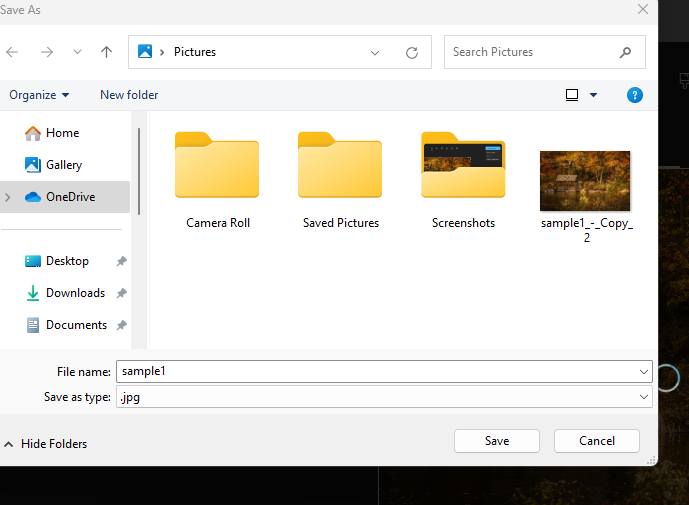Select the sample1_-_Copy_2 image thumbnail
This screenshot has width=689, height=505.
tap(585, 181)
